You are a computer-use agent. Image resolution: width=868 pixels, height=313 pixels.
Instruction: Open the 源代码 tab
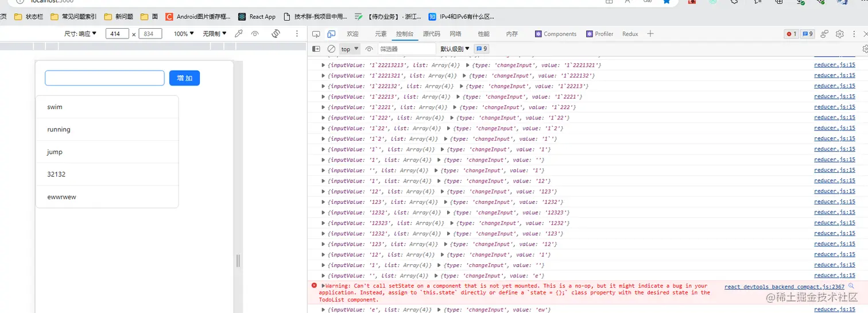(432, 34)
